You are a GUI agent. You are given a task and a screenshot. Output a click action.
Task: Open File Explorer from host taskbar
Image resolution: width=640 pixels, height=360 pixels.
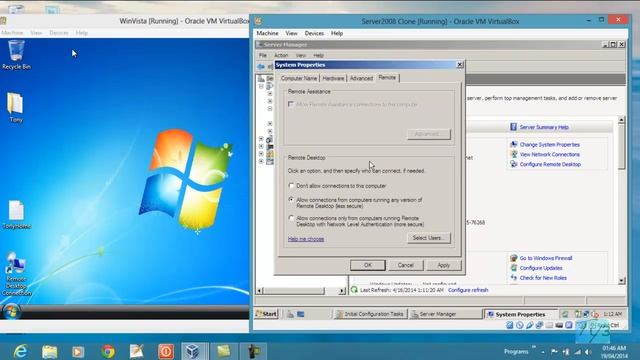pos(49,351)
